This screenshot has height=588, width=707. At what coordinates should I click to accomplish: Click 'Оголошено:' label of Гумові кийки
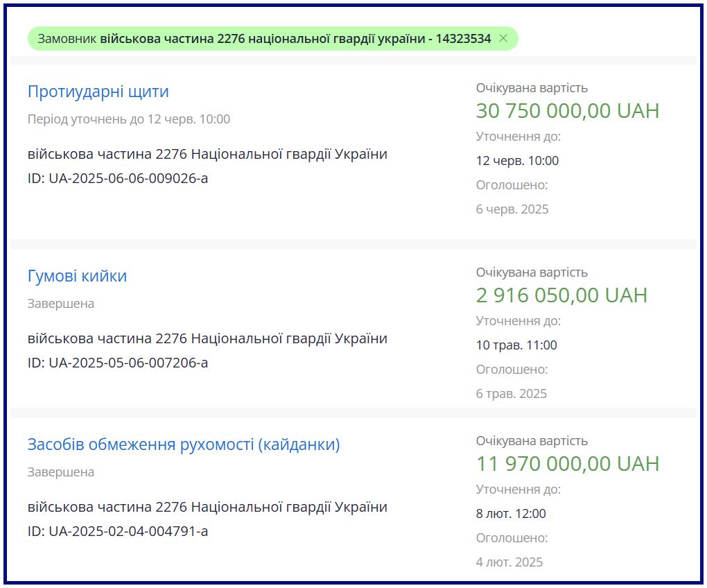pos(512,370)
